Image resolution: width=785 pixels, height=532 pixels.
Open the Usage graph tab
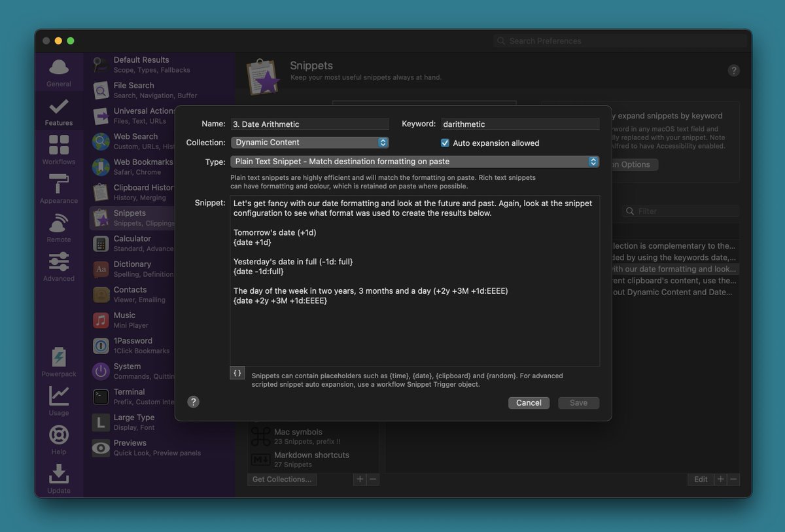coord(59,401)
